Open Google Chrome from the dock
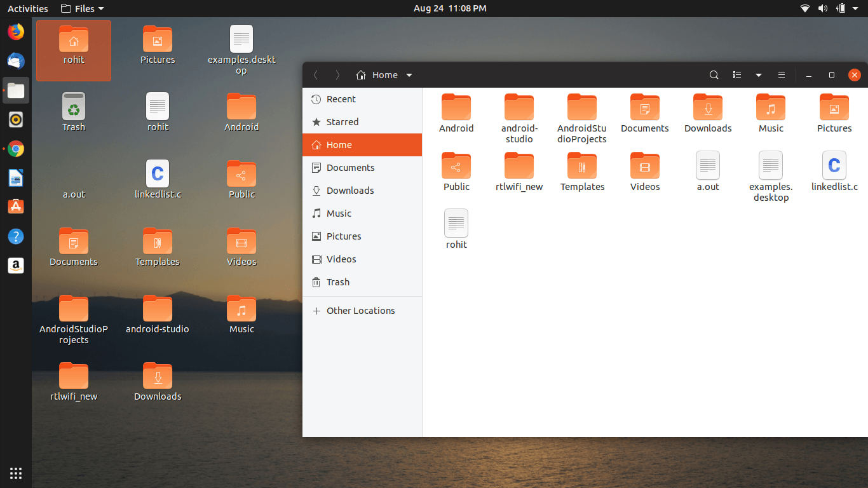This screenshot has width=868, height=488. (x=16, y=149)
